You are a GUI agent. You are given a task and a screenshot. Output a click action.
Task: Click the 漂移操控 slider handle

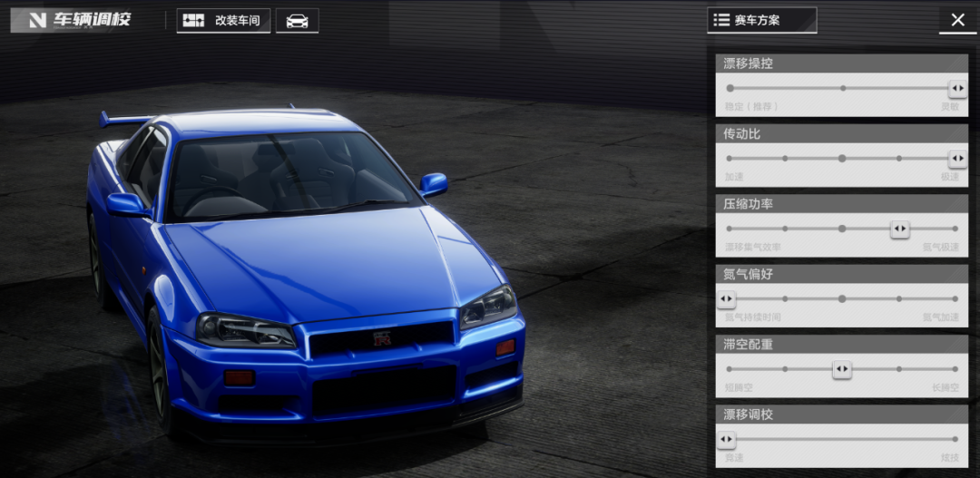[x=957, y=88]
